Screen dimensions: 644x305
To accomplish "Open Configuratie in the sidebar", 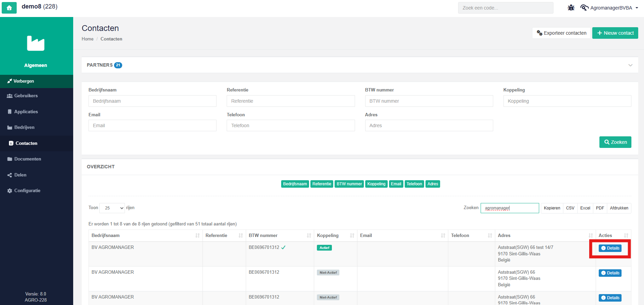I will pos(36,191).
